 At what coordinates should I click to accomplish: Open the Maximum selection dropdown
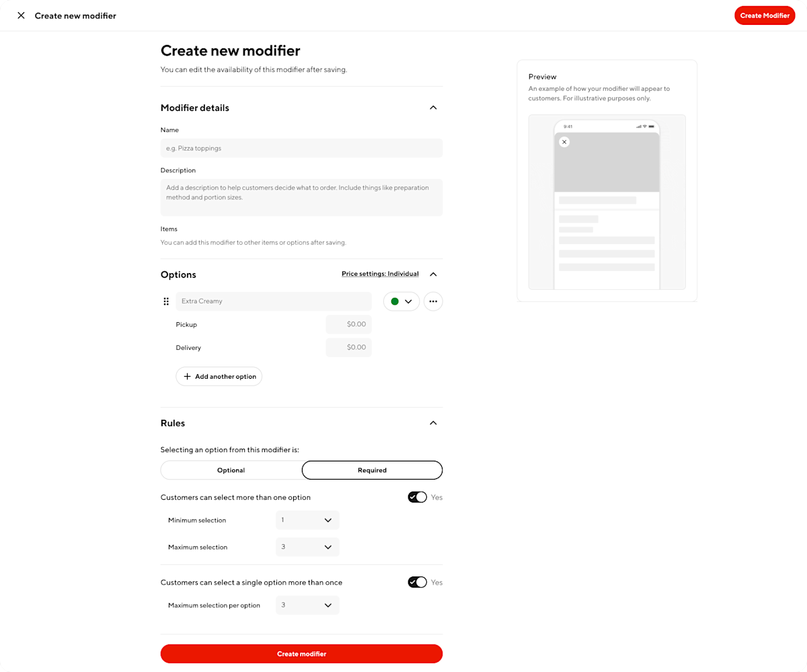pos(307,547)
